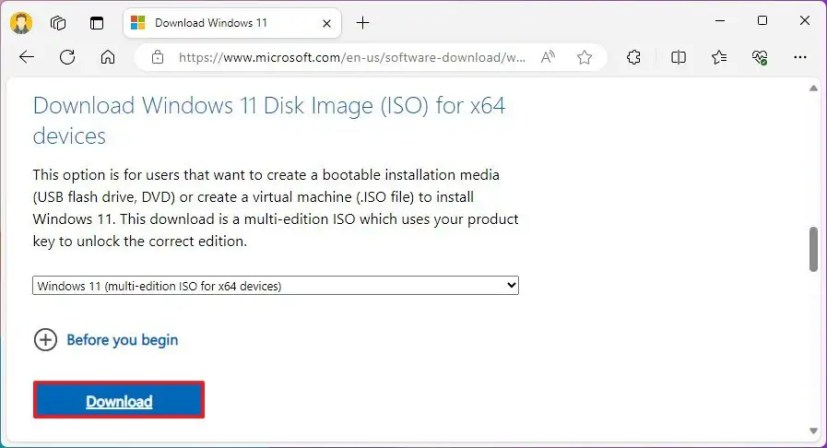View site information lock icon
827x448 pixels.
tap(157, 57)
